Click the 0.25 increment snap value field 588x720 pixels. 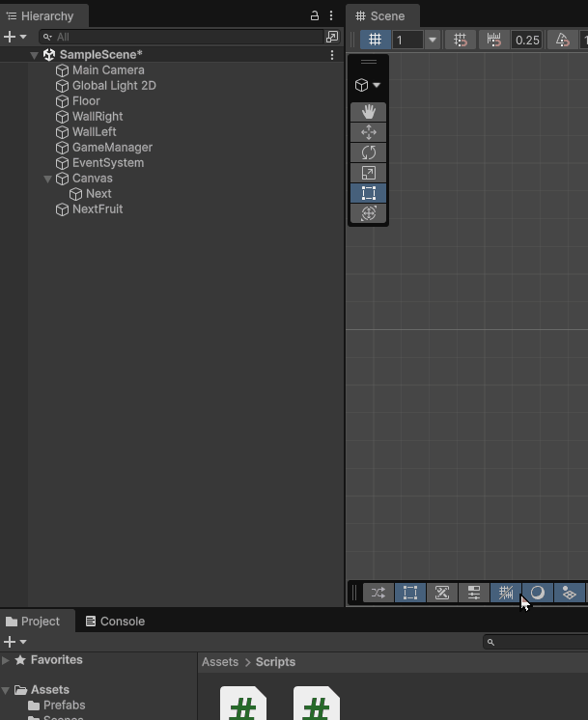(527, 40)
